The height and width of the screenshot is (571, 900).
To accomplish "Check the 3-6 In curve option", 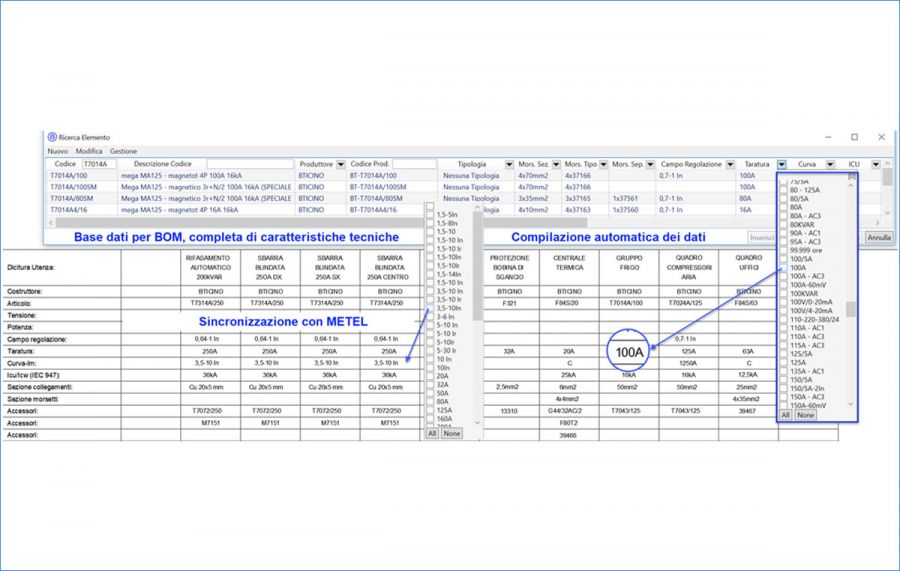I will coord(430,317).
